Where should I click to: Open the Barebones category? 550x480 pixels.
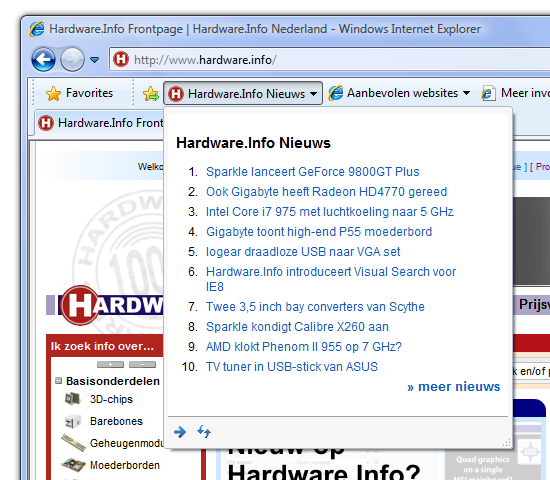(x=116, y=421)
